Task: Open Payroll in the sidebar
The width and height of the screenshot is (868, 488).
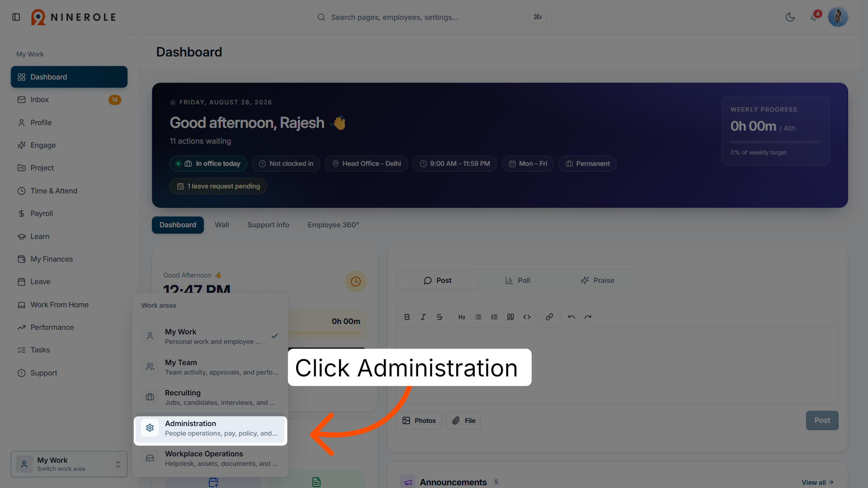Action: [69, 214]
